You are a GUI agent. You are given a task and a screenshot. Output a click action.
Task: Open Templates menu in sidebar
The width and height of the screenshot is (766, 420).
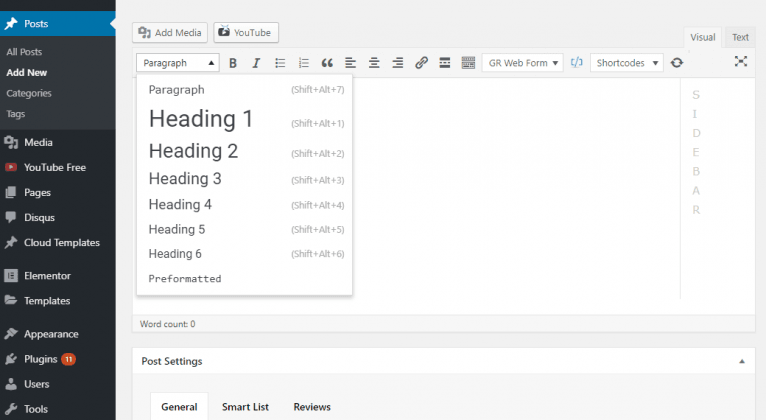coord(58,301)
